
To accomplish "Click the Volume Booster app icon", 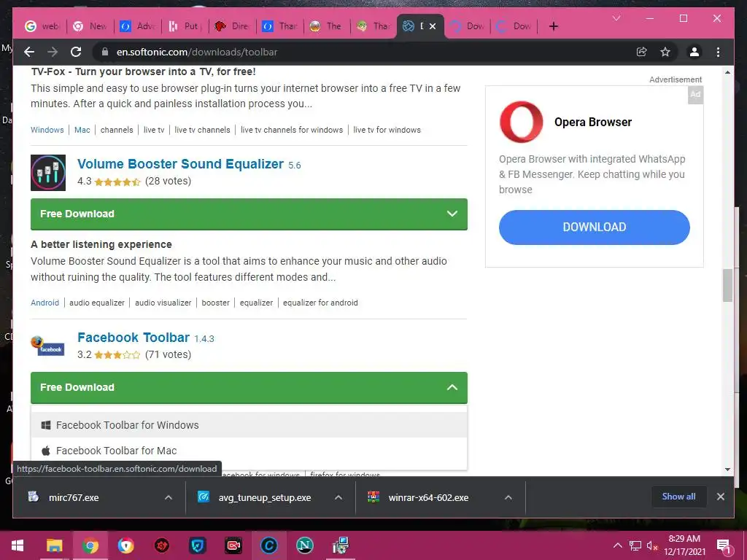I will coord(48,172).
